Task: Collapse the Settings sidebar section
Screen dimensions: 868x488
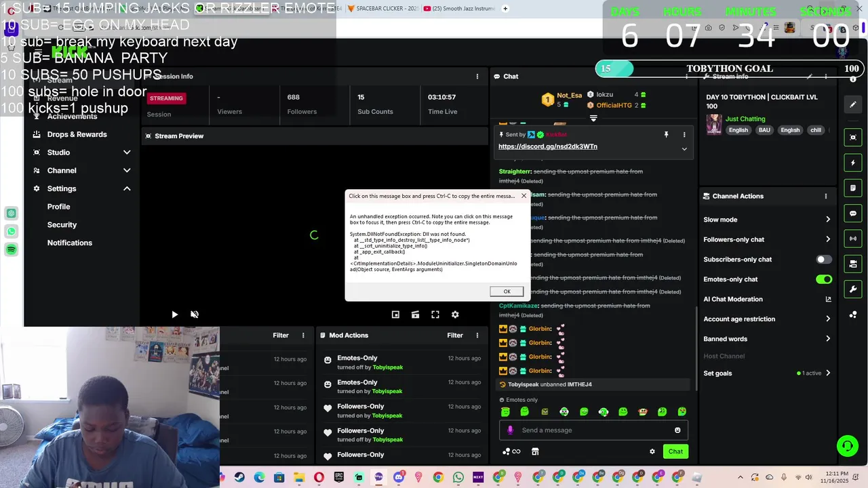Action: (x=127, y=188)
